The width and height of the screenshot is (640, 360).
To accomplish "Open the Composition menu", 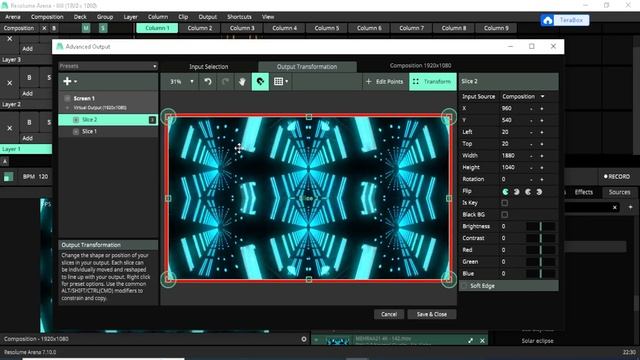I will click(47, 17).
